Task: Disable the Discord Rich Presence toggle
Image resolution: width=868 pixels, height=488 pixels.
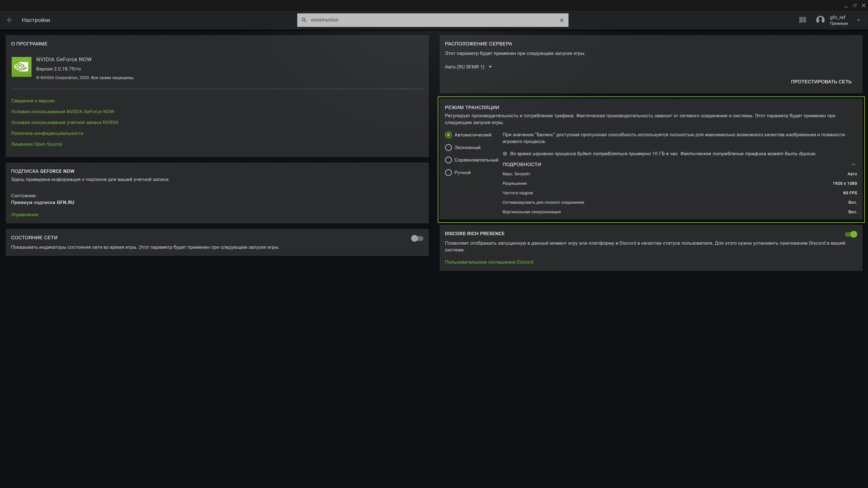Action: [851, 235]
